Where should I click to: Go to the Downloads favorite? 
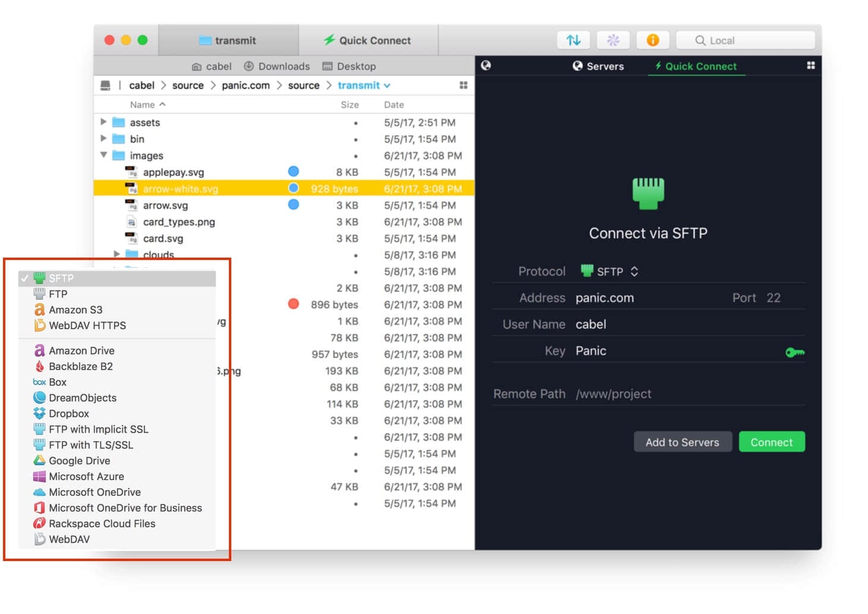(x=277, y=66)
